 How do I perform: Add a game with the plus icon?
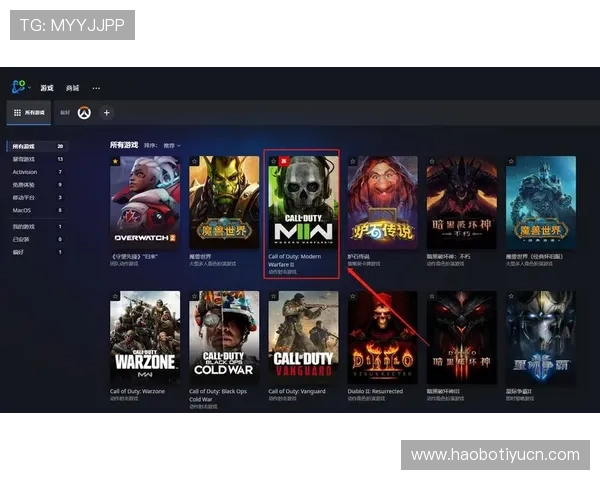(x=107, y=113)
